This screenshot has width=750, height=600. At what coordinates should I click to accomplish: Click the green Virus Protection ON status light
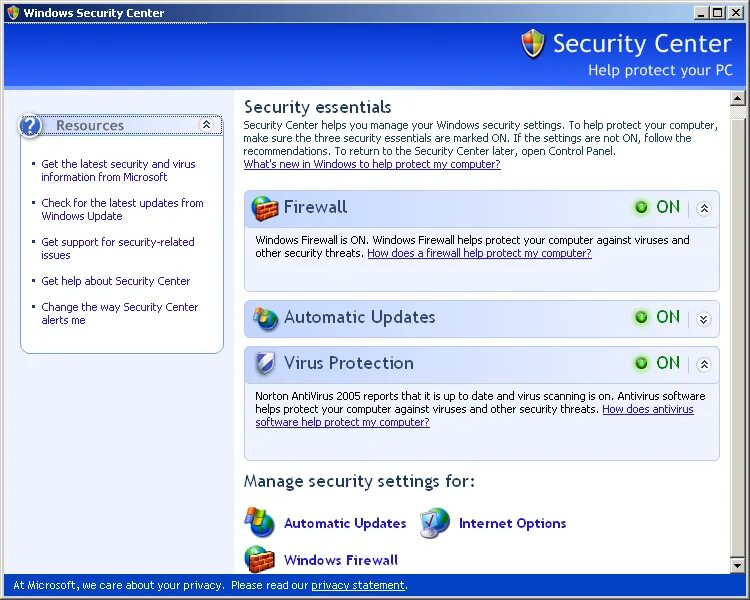click(x=641, y=363)
